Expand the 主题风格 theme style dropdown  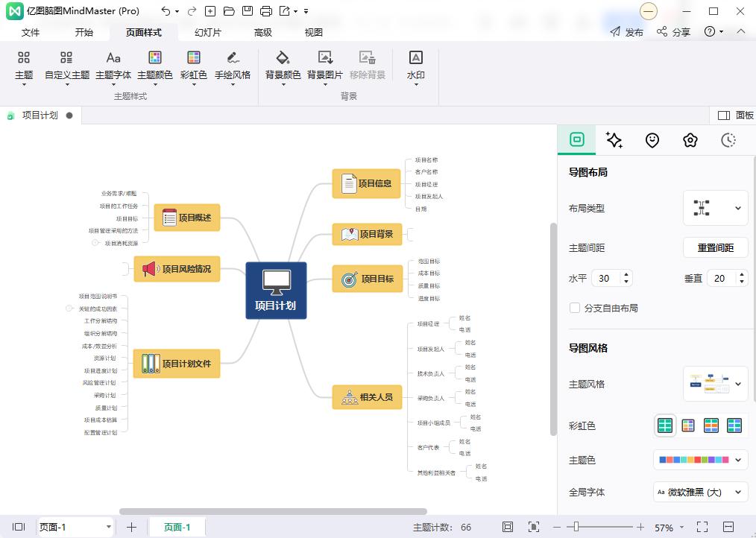[737, 383]
